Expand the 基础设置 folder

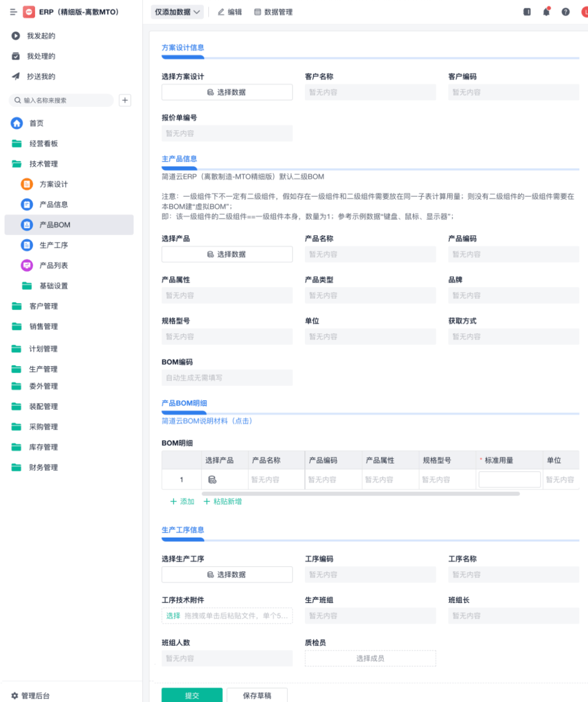click(x=53, y=286)
